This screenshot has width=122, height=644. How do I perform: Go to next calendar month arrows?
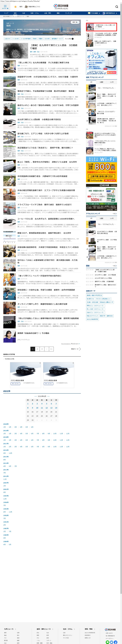[x=48, y=396]
